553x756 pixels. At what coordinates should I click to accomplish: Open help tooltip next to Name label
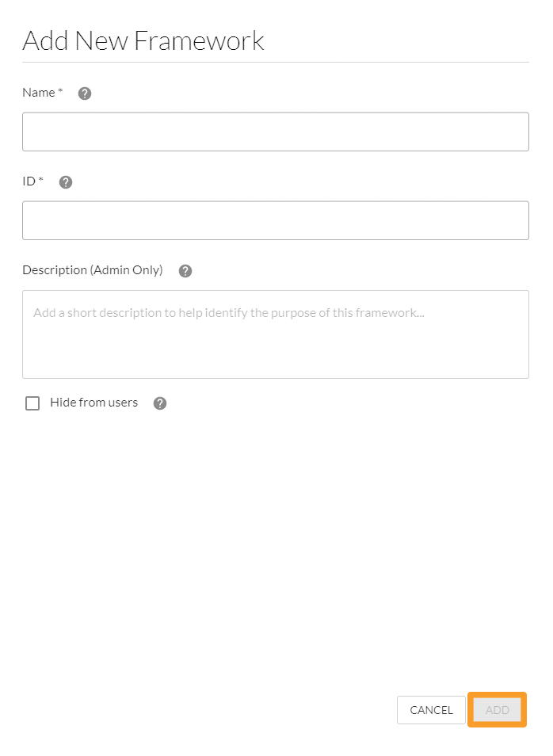click(84, 93)
